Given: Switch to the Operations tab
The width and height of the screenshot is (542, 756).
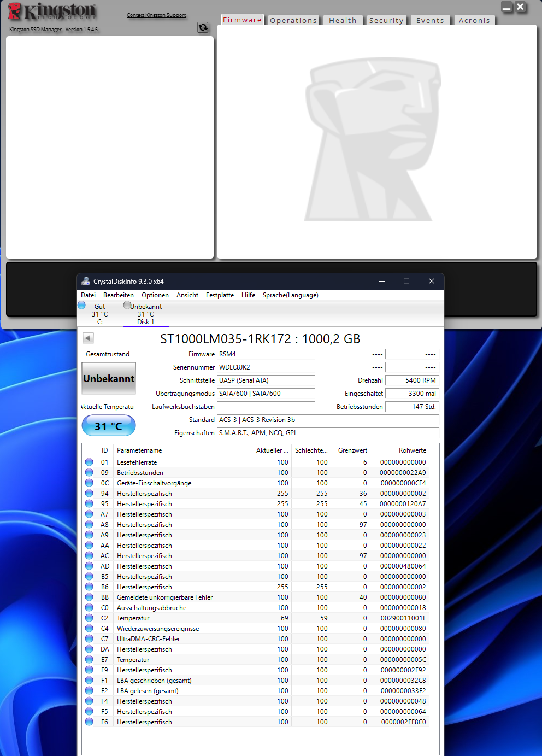Looking at the screenshot, I should pyautogui.click(x=293, y=20).
